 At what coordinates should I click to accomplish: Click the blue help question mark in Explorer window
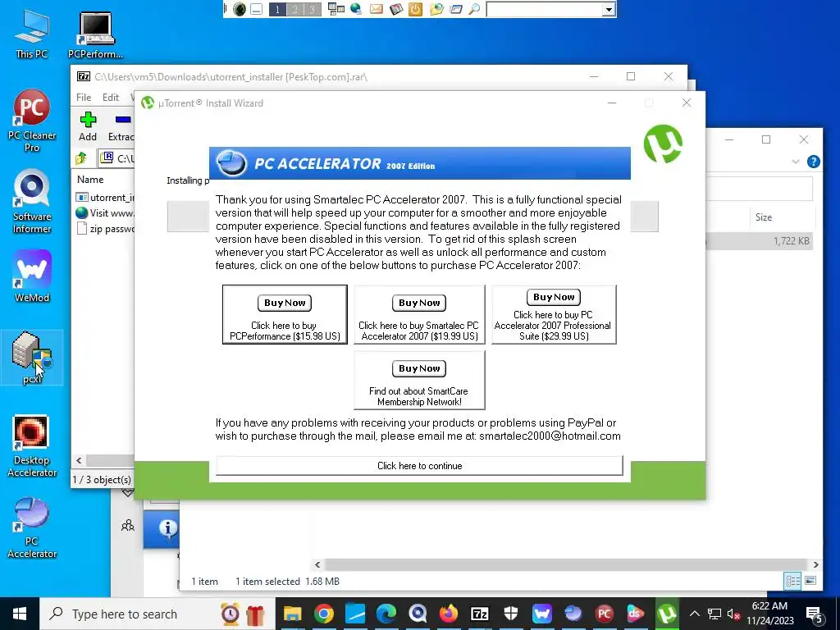tap(813, 162)
